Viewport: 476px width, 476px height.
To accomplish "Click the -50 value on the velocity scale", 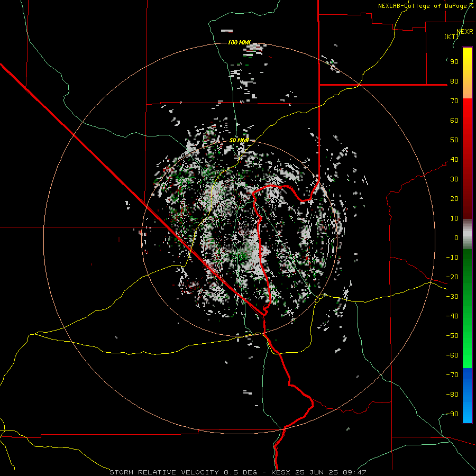I will 452,336.
